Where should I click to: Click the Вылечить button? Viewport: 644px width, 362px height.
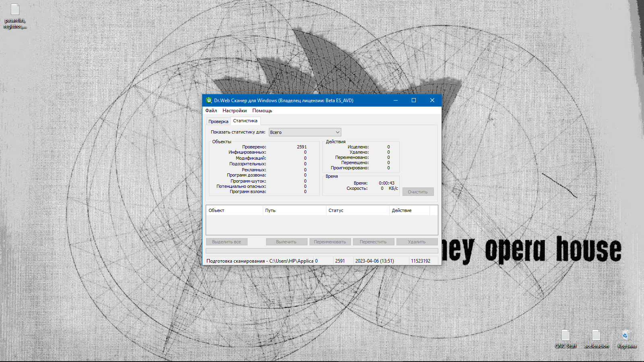pos(286,242)
